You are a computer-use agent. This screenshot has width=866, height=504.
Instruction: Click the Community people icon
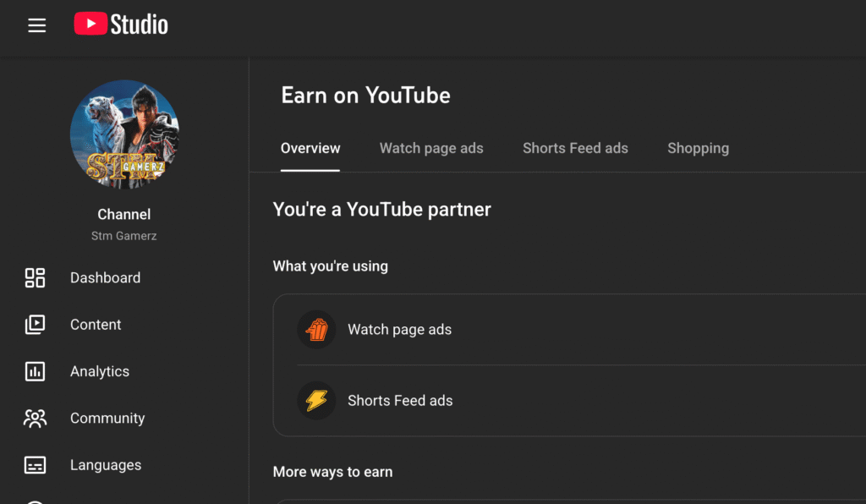click(35, 418)
